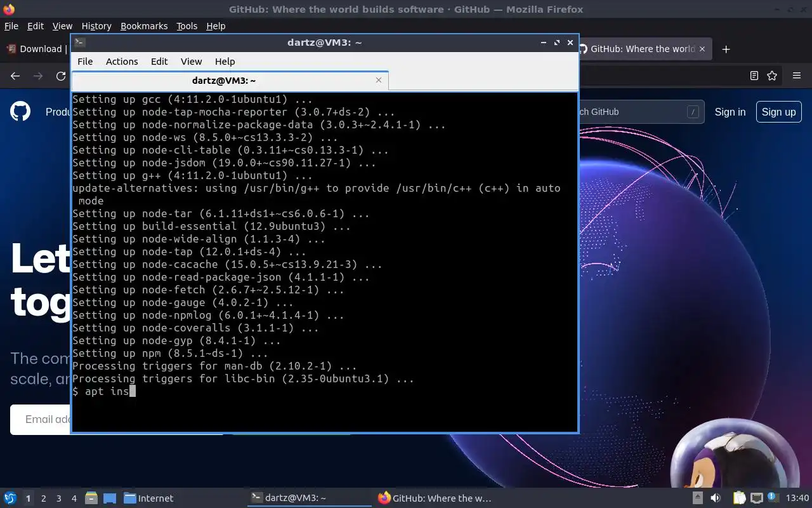Open Firefox Tools menu
Viewport: 812px width, 508px height.
click(x=187, y=26)
